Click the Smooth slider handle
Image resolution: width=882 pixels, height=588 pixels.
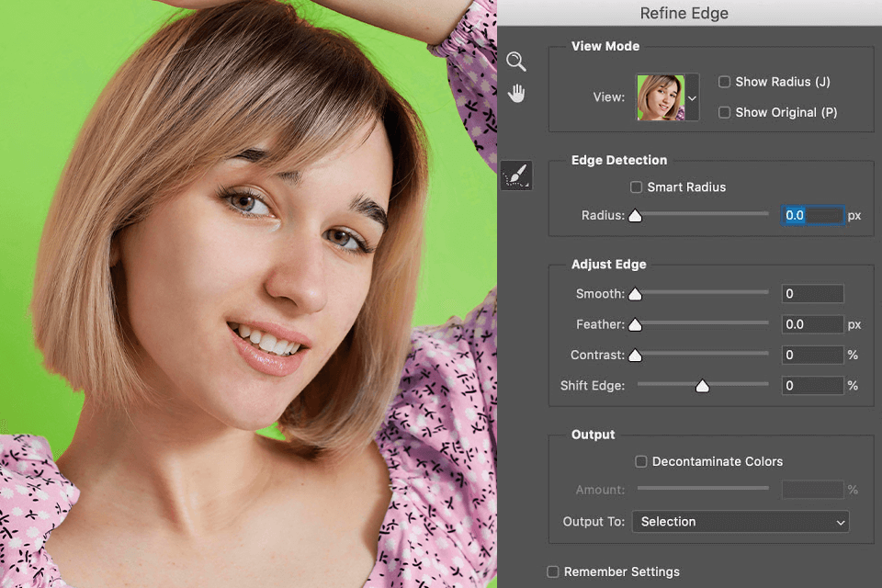[x=635, y=294]
